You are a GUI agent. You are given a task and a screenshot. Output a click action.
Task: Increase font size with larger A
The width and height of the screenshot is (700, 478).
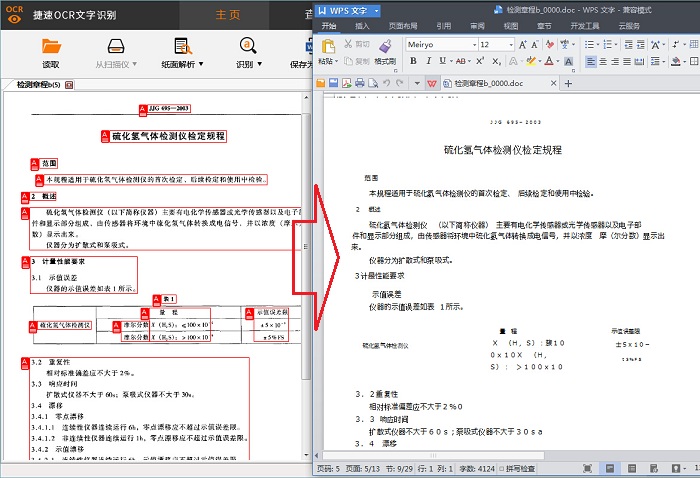tap(523, 45)
